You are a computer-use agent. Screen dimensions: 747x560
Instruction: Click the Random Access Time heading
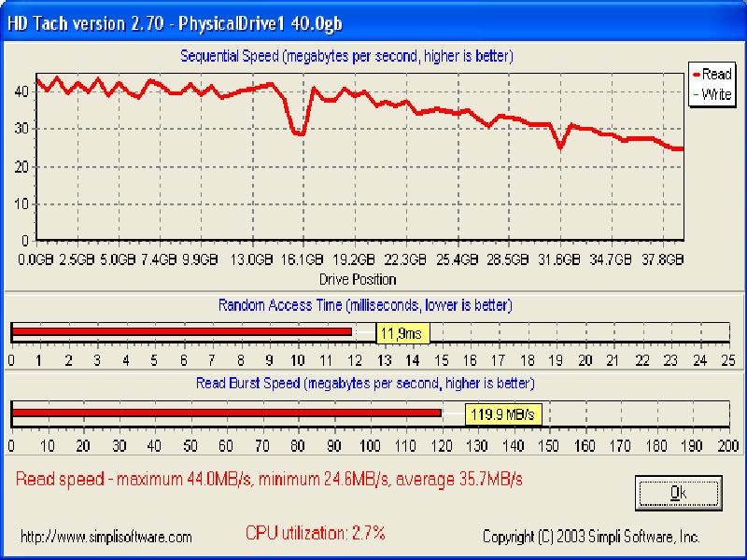(x=364, y=305)
